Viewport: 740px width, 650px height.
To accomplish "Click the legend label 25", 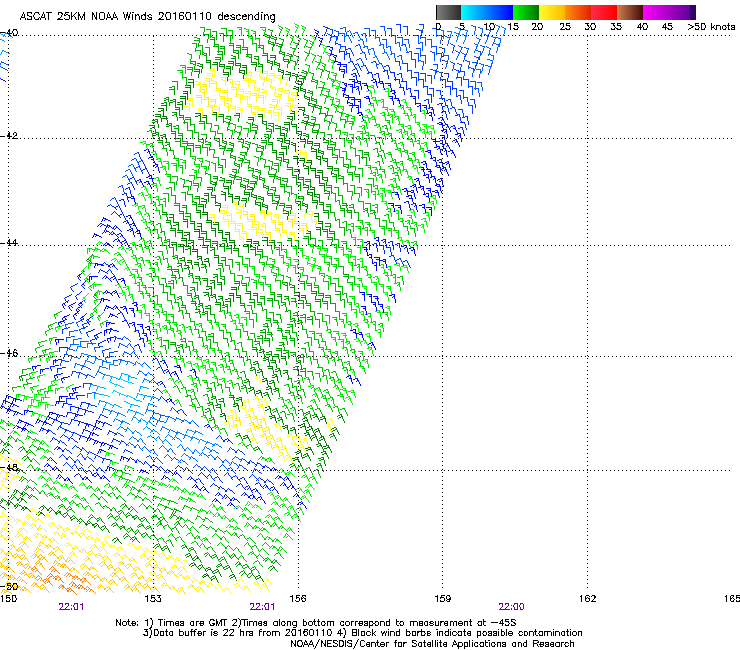I will pos(565,27).
